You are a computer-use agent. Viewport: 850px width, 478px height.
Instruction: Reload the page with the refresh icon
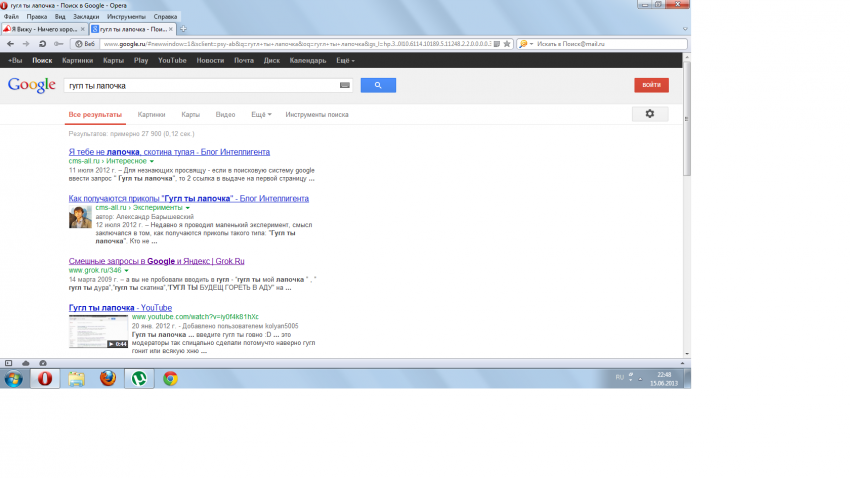tap(42, 44)
